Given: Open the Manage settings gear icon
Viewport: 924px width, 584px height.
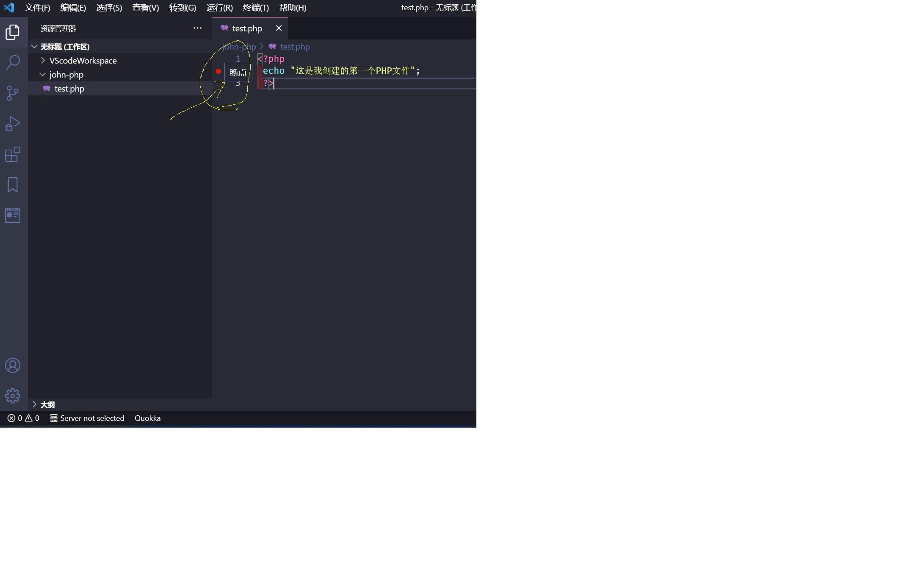Looking at the screenshot, I should point(13,395).
